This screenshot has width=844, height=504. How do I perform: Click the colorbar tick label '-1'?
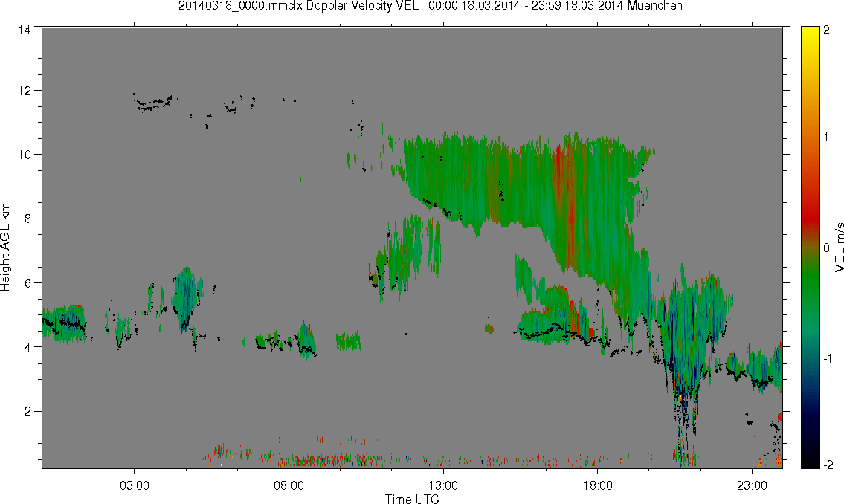pyautogui.click(x=828, y=359)
